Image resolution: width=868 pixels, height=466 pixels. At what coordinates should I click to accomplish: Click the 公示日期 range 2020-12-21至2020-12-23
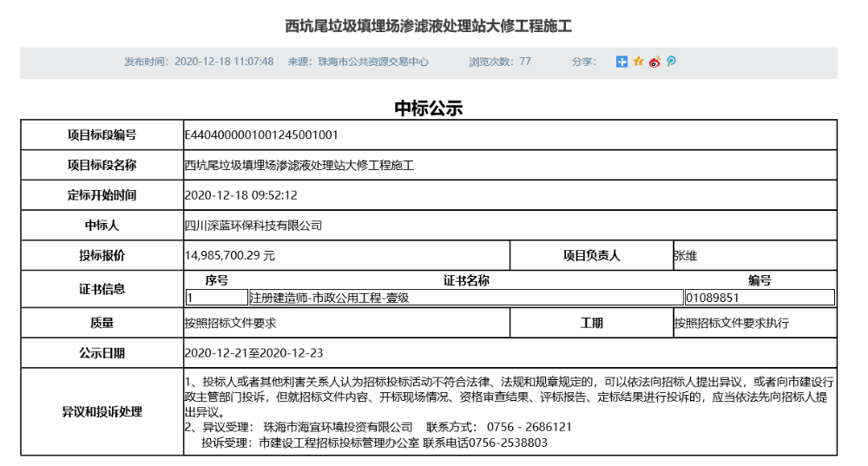[x=253, y=353]
